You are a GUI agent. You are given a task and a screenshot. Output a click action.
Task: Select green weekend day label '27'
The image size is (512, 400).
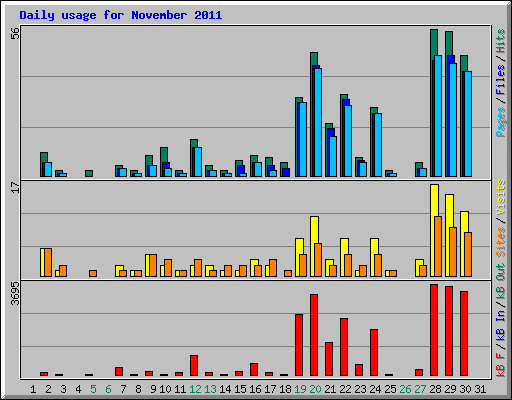coord(420,389)
